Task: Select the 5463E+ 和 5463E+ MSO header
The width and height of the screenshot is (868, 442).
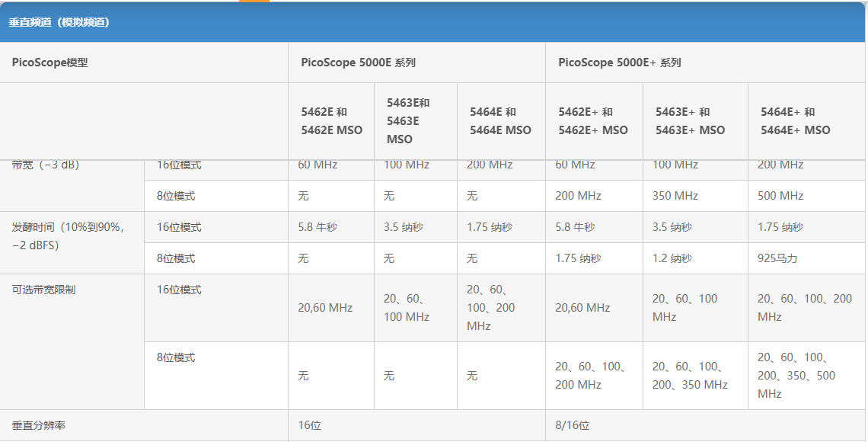Action: coord(691,120)
